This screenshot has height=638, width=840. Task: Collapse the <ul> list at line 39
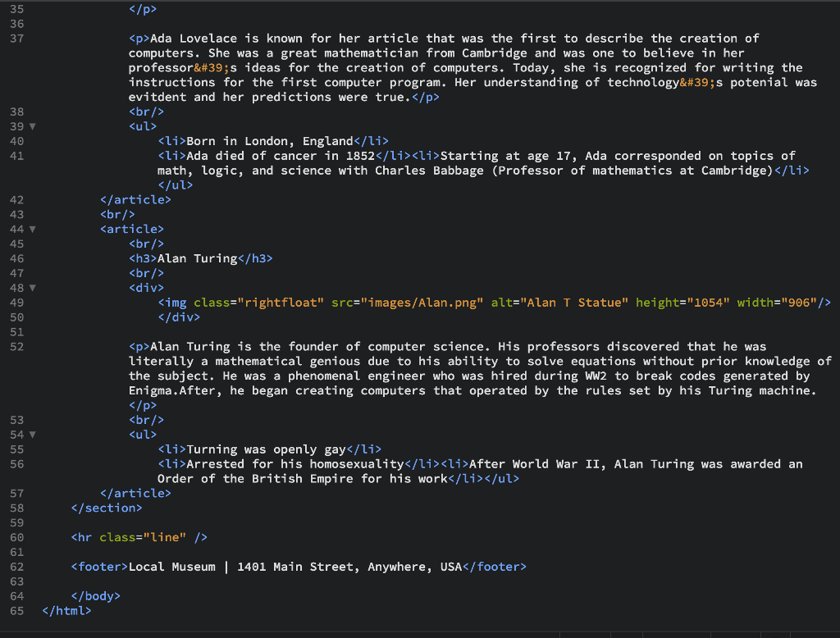[31, 126]
